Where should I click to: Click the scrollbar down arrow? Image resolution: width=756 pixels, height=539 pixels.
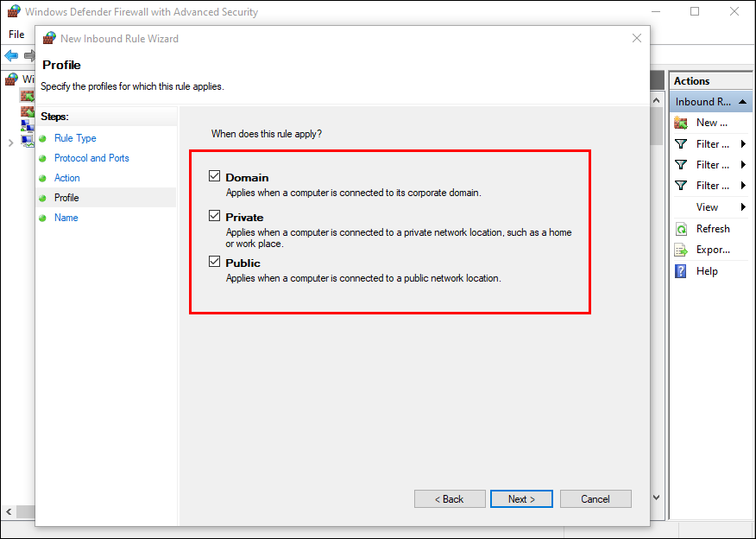[656, 498]
